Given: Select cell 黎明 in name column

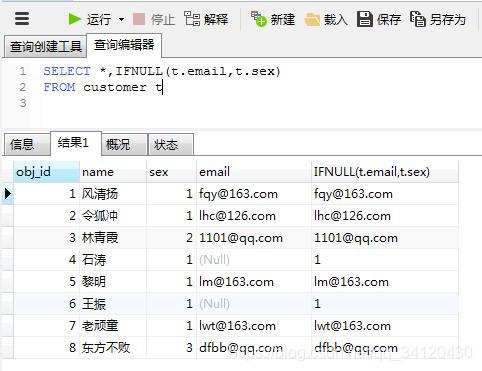Looking at the screenshot, I should (113, 282).
